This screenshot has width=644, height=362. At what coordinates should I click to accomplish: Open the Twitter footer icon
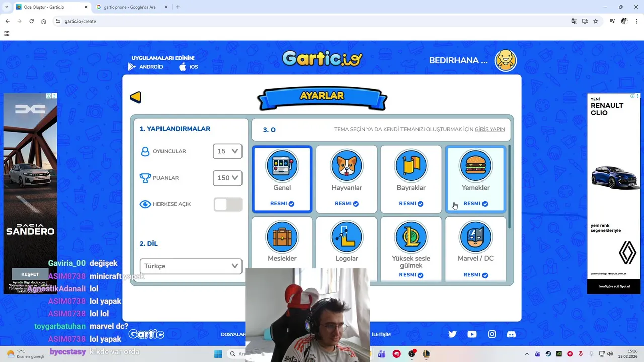[x=452, y=334]
